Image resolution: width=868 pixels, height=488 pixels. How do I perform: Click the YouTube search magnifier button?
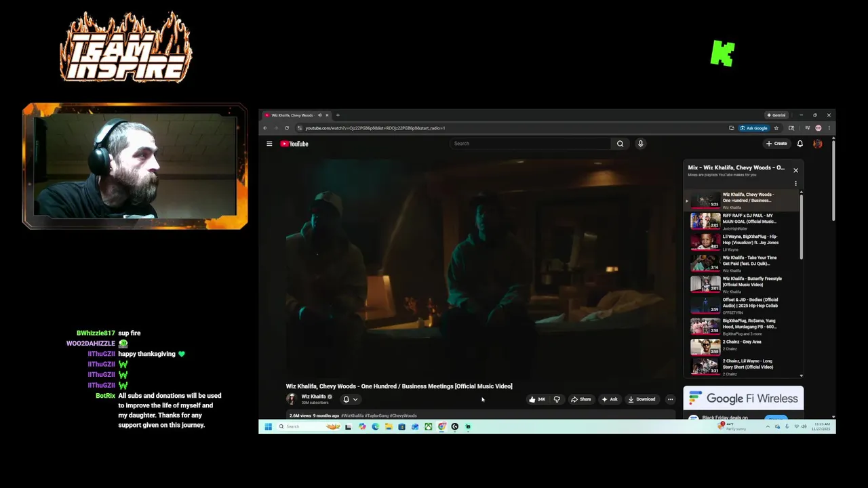(620, 144)
